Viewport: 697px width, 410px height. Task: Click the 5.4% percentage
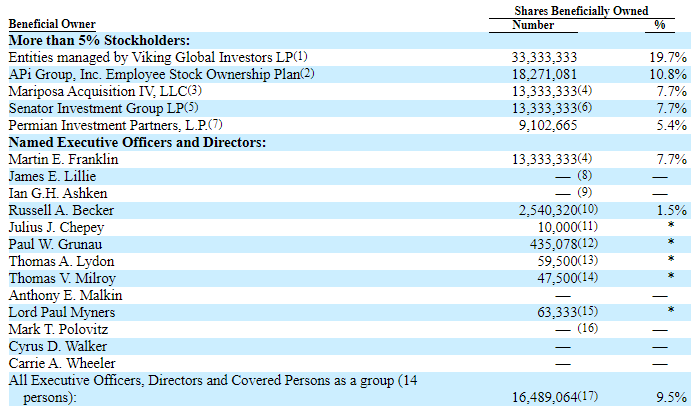(672, 125)
